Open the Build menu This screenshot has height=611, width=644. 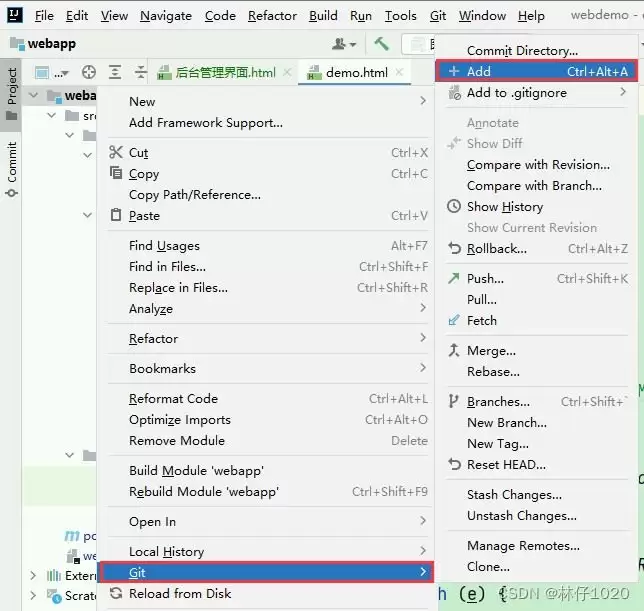(x=323, y=16)
